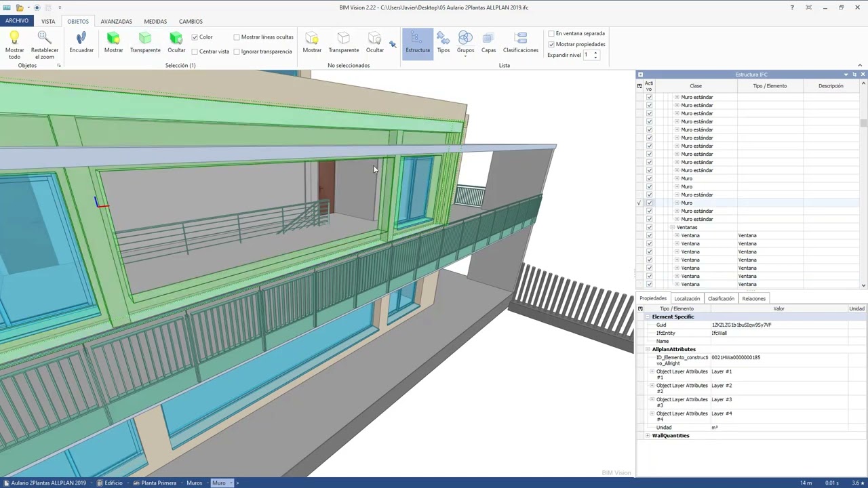The image size is (868, 488).
Task: Uncheck Mostrar propiedades checkbox
Action: click(551, 44)
